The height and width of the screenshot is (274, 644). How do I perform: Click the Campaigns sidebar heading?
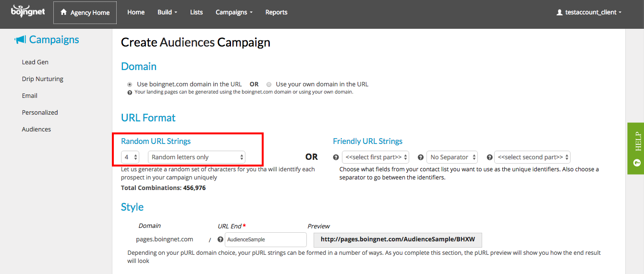47,40
